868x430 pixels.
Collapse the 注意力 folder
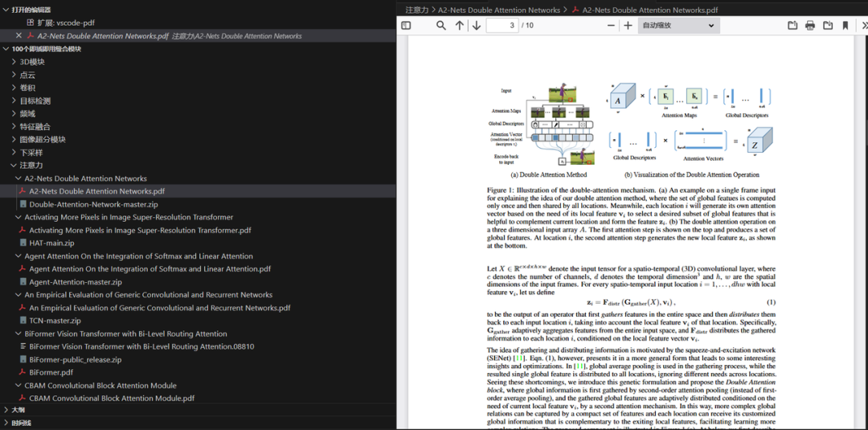tap(31, 165)
